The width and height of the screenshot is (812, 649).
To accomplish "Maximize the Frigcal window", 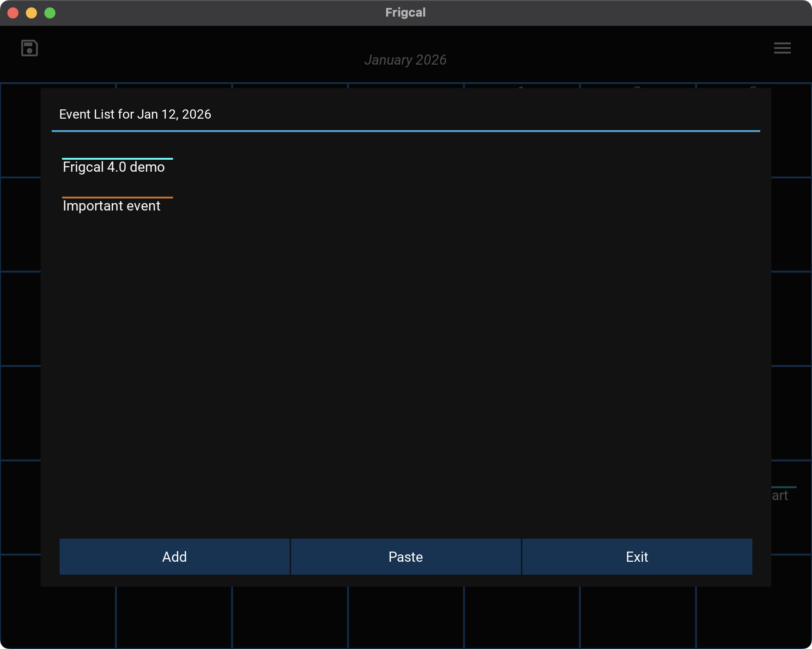I will pos(50,13).
